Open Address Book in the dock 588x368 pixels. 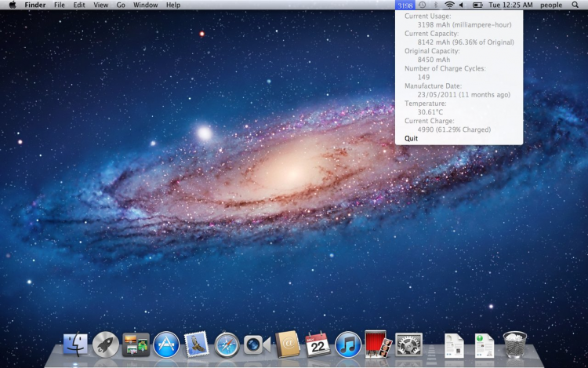(x=288, y=344)
